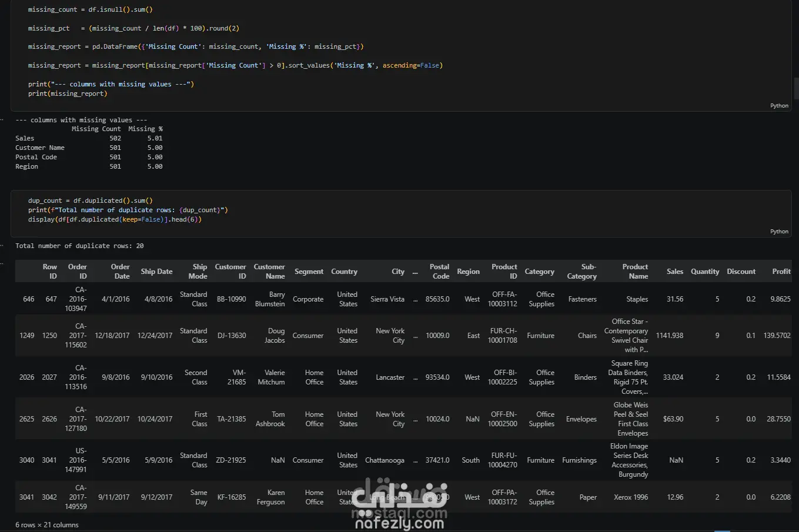This screenshot has height=532, width=799.
Task: Click the city cell Lancaster
Action: point(390,377)
